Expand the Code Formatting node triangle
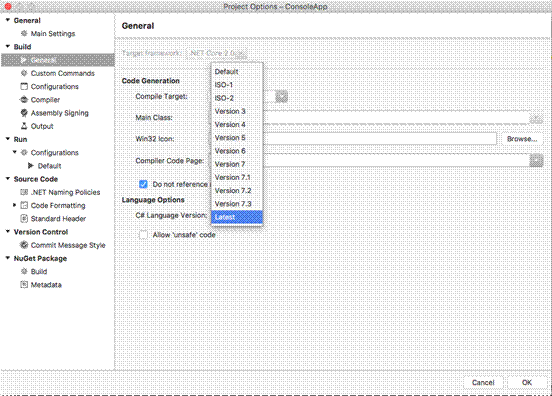This screenshot has width=552, height=396. click(14, 205)
